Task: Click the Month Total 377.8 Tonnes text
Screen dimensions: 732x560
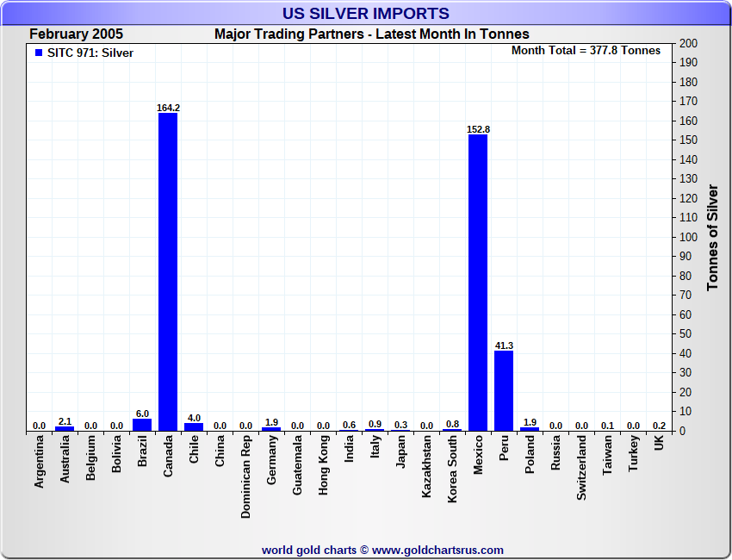Action: [586, 51]
